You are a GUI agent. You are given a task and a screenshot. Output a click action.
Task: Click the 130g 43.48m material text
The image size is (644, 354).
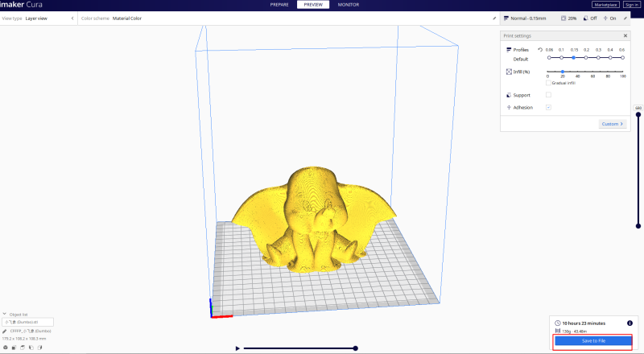(x=575, y=331)
